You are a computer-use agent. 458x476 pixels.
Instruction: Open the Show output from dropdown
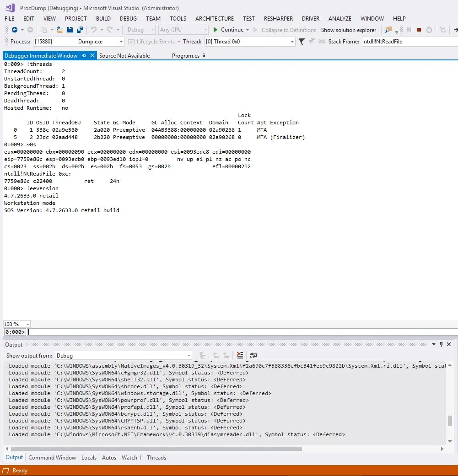pyautogui.click(x=124, y=355)
